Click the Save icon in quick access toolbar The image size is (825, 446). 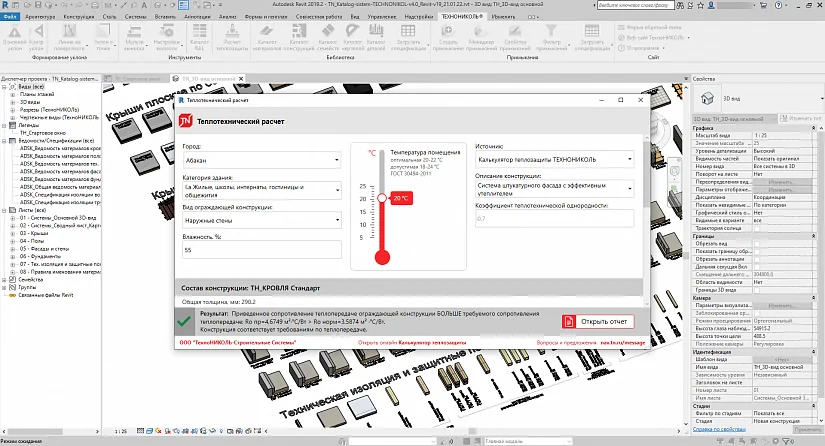click(x=39, y=5)
